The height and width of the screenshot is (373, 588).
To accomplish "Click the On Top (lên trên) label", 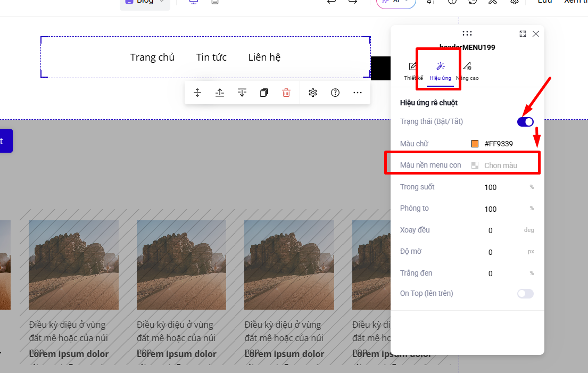I will (426, 293).
